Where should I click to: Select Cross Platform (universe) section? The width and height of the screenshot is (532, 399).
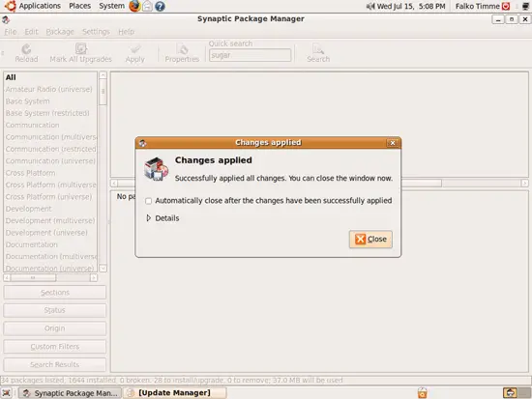[50, 197]
